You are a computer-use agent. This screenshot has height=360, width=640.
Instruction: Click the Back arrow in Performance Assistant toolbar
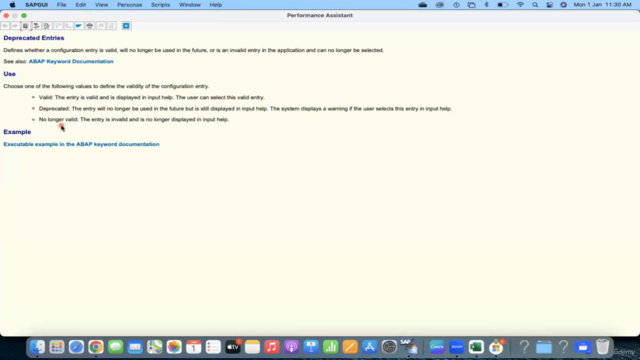(5, 26)
